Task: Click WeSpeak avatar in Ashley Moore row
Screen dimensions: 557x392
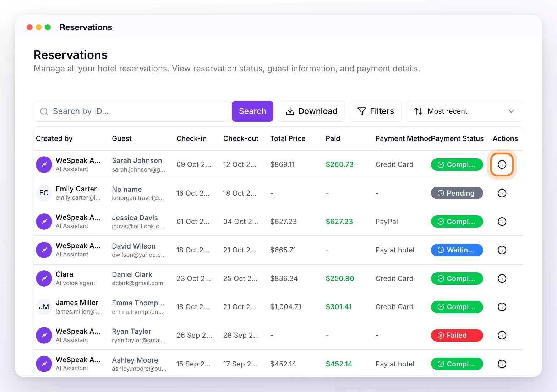Action: (44, 364)
